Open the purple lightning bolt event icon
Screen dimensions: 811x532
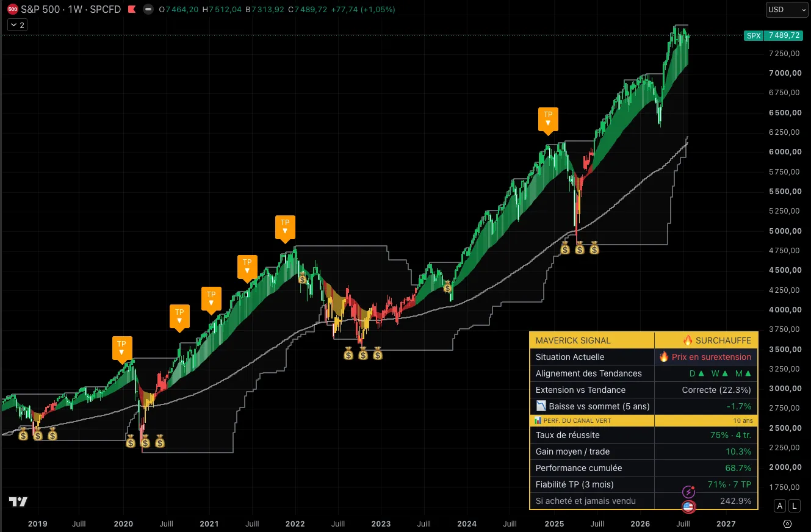(688, 492)
